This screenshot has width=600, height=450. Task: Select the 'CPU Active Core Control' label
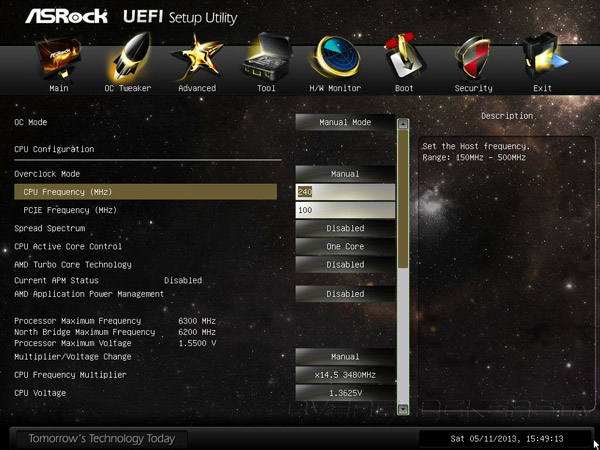pos(68,246)
